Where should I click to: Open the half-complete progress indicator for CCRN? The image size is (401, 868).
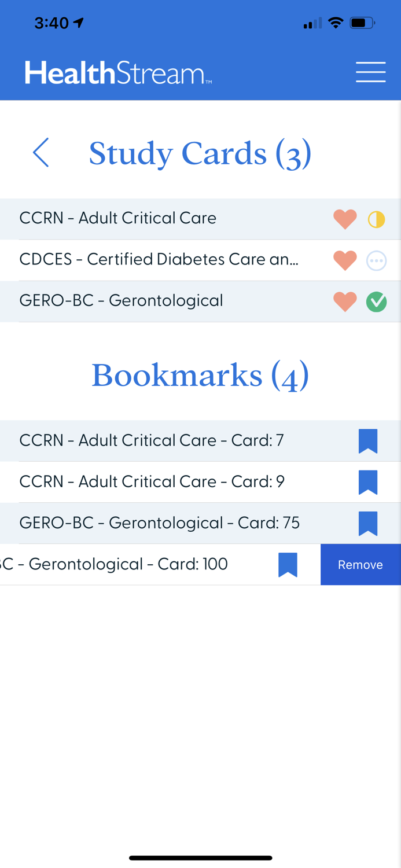377,219
